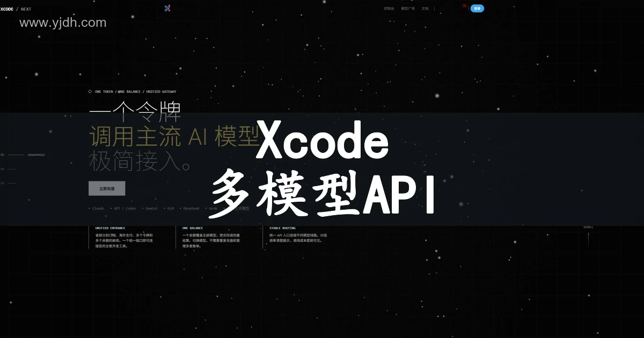Jump to section marker 03
Image resolution: width=644 pixels, height=338 pixels.
point(9,183)
